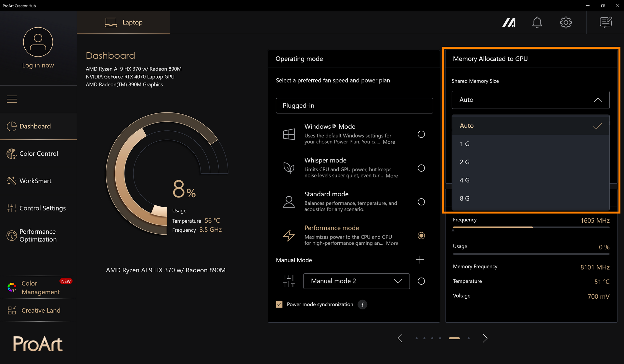Click the Creative Land grid icon

(12, 310)
